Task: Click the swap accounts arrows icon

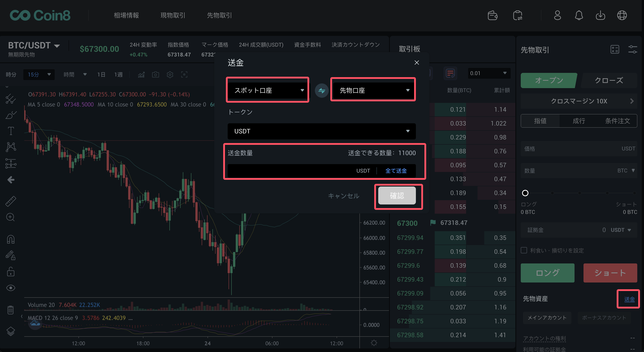Action: pyautogui.click(x=322, y=90)
